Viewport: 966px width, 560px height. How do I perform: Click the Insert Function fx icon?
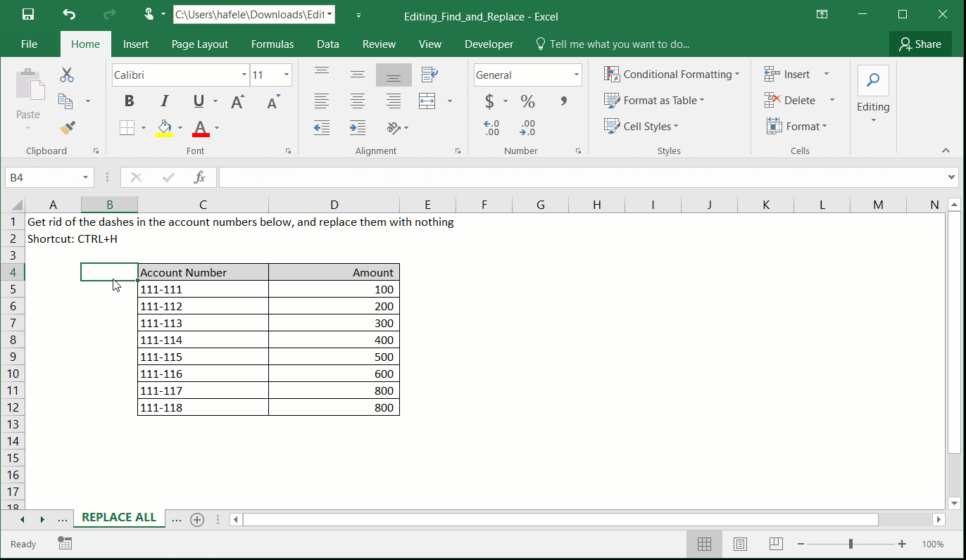click(200, 178)
